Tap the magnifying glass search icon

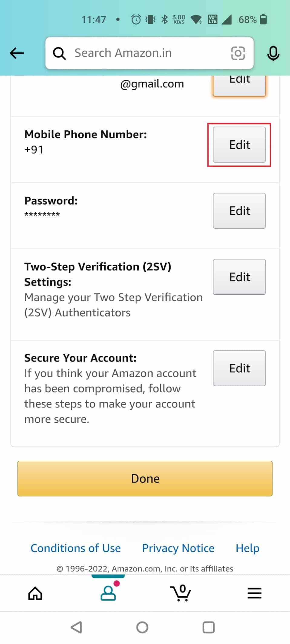(x=60, y=53)
